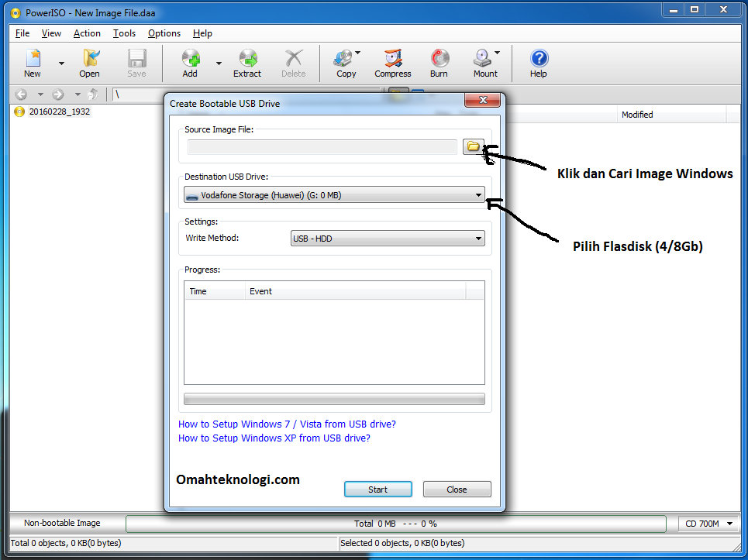Open the CD 700M media size dropdown

[x=709, y=524]
